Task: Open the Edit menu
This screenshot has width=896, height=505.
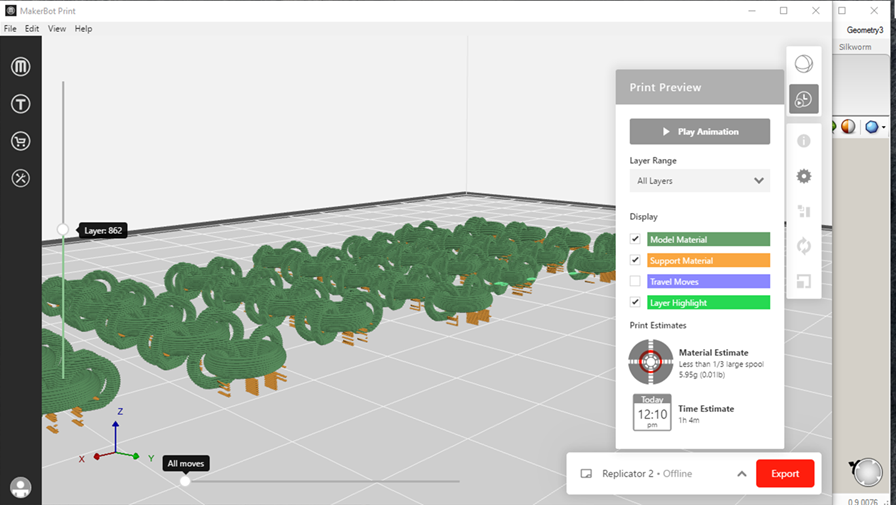Action: (x=32, y=29)
